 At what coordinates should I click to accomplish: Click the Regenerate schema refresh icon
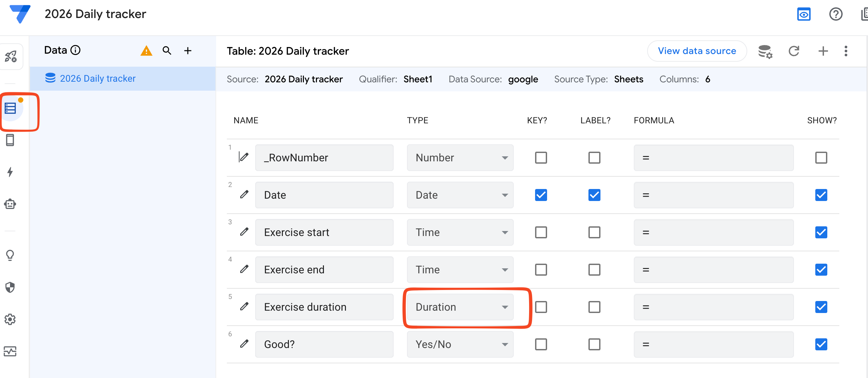point(794,51)
